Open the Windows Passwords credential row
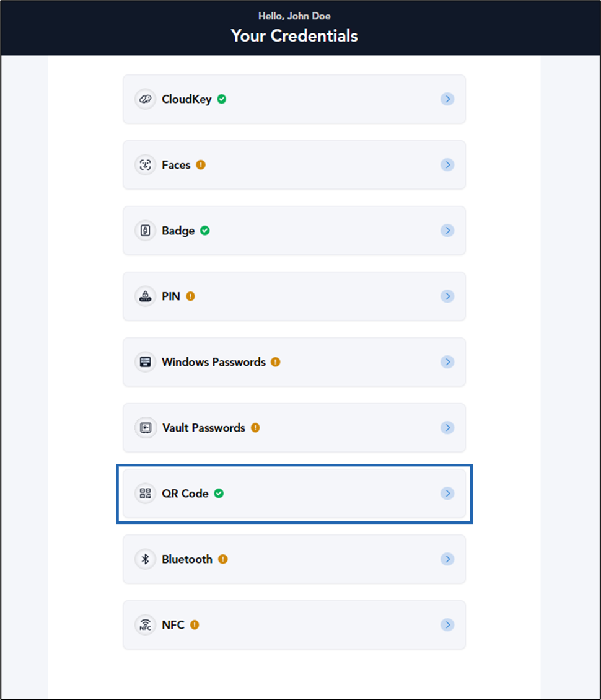This screenshot has height=700, width=601. point(294,362)
